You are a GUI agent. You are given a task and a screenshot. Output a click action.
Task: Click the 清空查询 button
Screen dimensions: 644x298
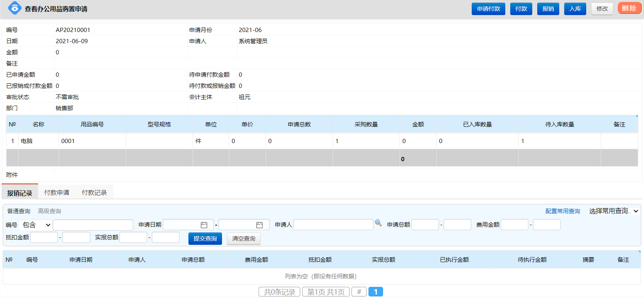244,239
